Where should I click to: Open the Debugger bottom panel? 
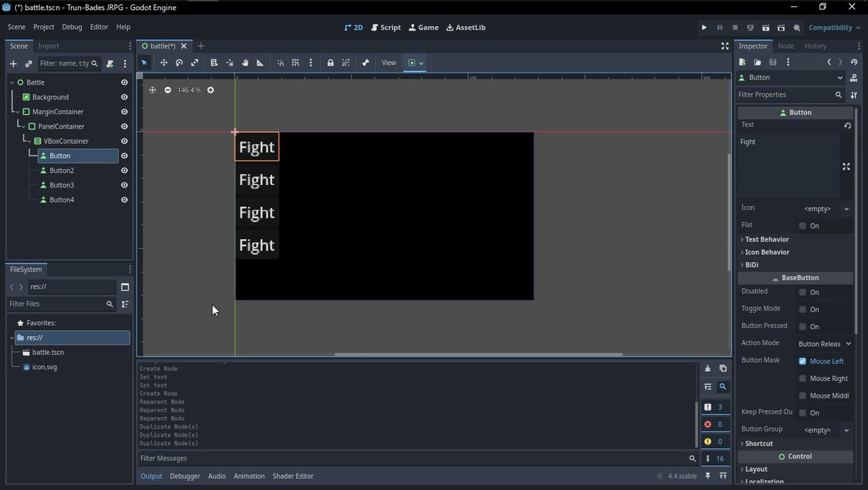(184, 476)
